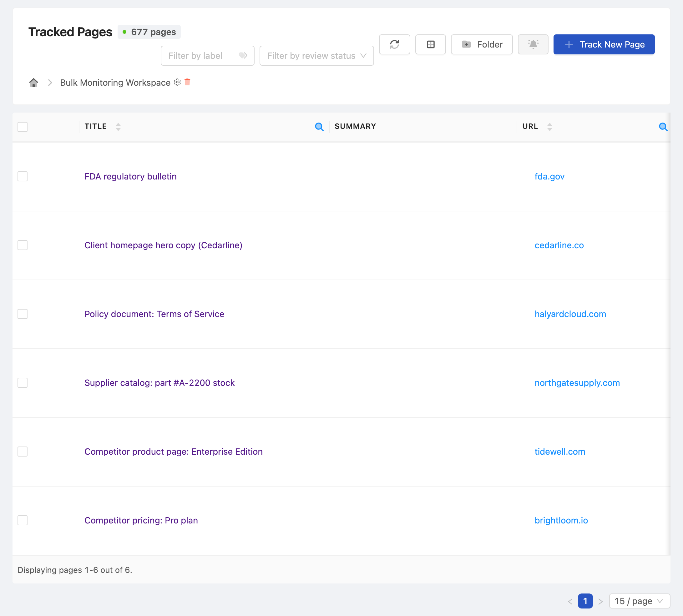Screen dimensions: 683x616
Task: Open FDA regulatory bulletin page
Action: pyautogui.click(x=130, y=176)
